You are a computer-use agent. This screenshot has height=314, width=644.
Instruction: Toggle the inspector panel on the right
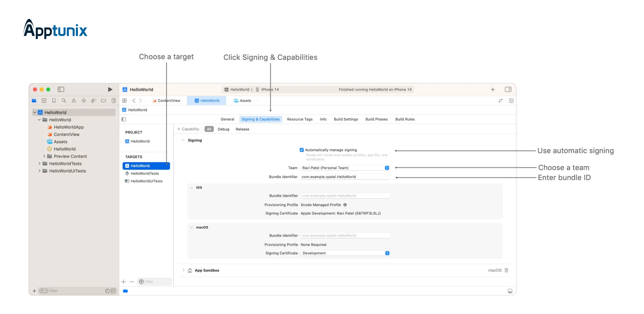[508, 89]
